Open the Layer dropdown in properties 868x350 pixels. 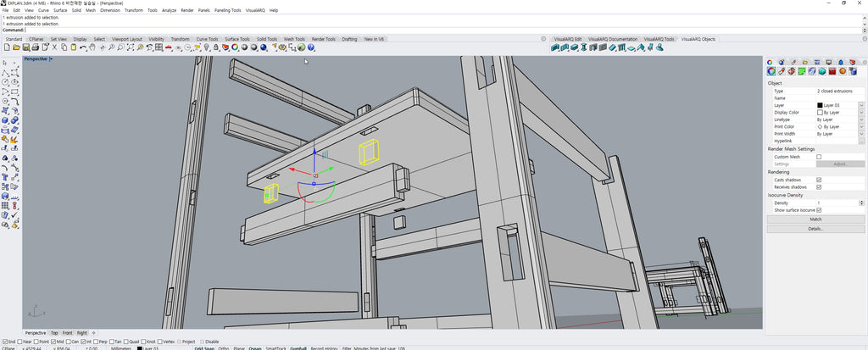(861, 105)
